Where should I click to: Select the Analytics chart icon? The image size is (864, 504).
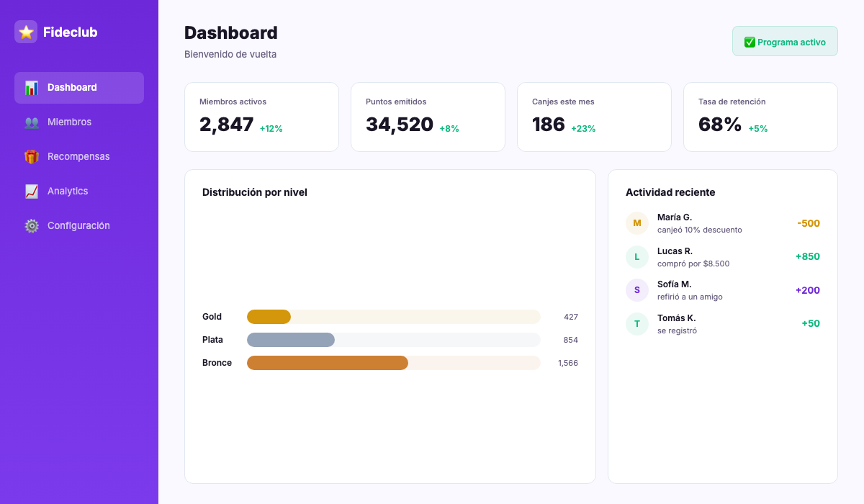32,191
